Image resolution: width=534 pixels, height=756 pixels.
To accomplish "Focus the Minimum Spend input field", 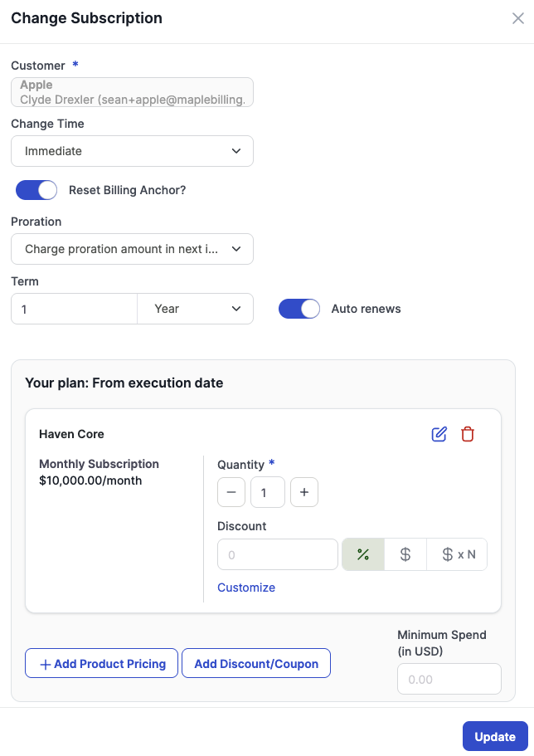I will [449, 679].
